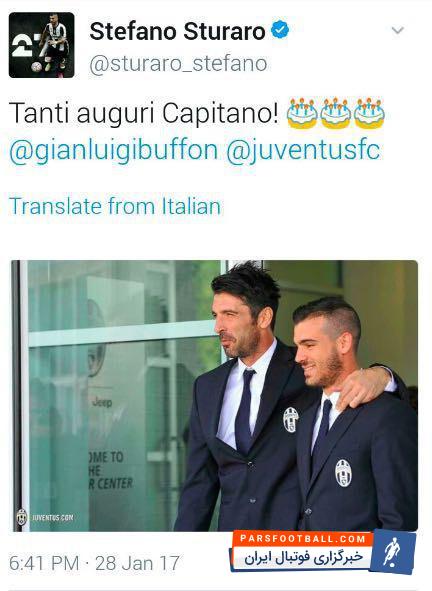Click the Juventus crest on the taller man's jacket

point(291,419)
